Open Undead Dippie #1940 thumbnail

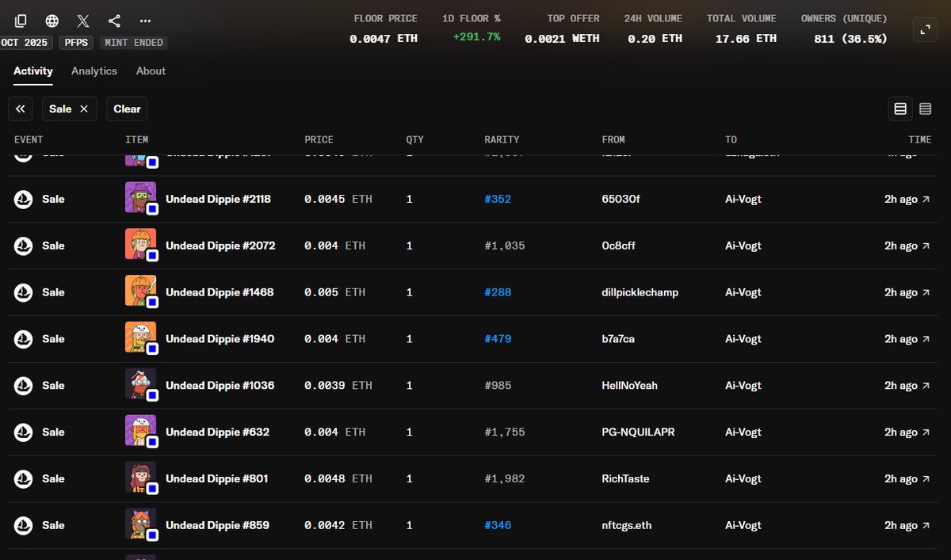(x=141, y=338)
